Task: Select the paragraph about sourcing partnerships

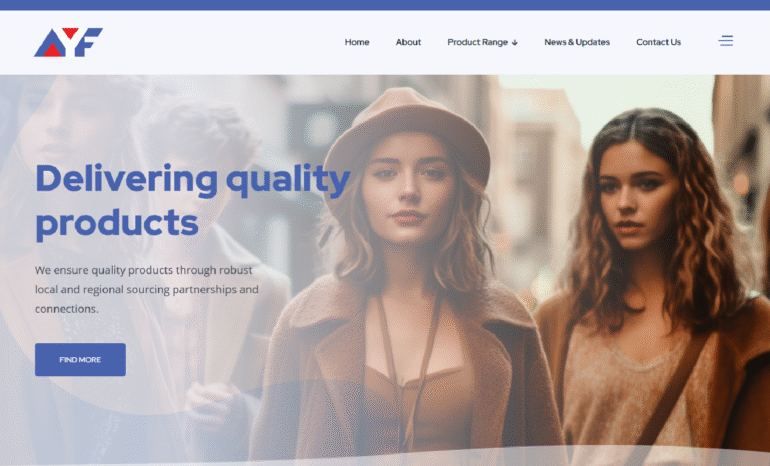Action: (x=147, y=289)
